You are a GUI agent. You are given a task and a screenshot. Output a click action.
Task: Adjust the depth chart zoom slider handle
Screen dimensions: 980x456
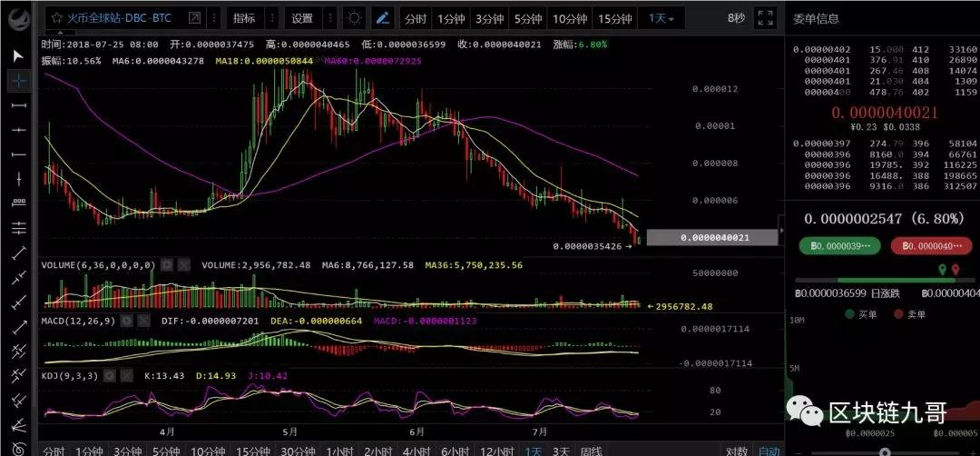[x=885, y=452]
